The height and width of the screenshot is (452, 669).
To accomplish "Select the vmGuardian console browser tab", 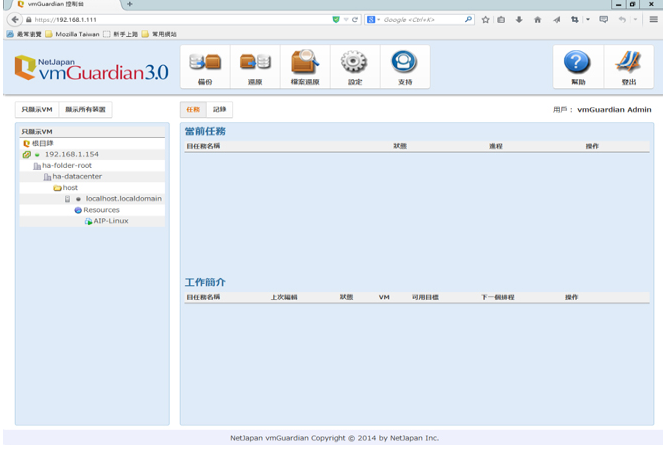I will click(x=62, y=4).
